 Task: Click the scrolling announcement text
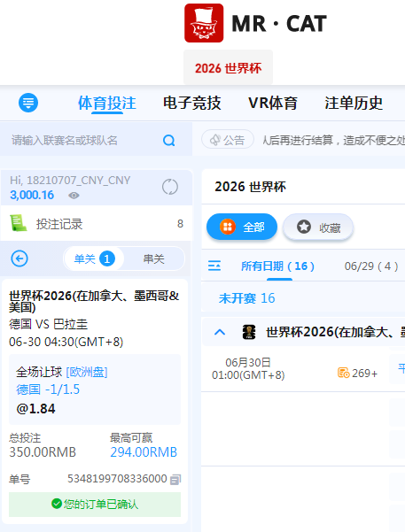point(333,140)
